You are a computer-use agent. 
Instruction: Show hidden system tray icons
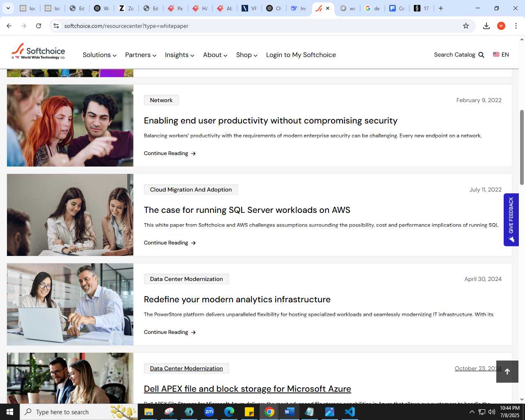pyautogui.click(x=472, y=412)
